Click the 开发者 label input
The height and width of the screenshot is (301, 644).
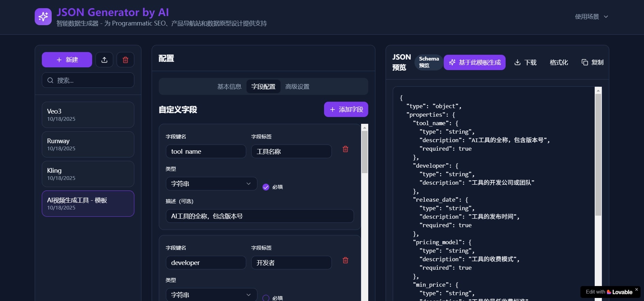point(291,263)
